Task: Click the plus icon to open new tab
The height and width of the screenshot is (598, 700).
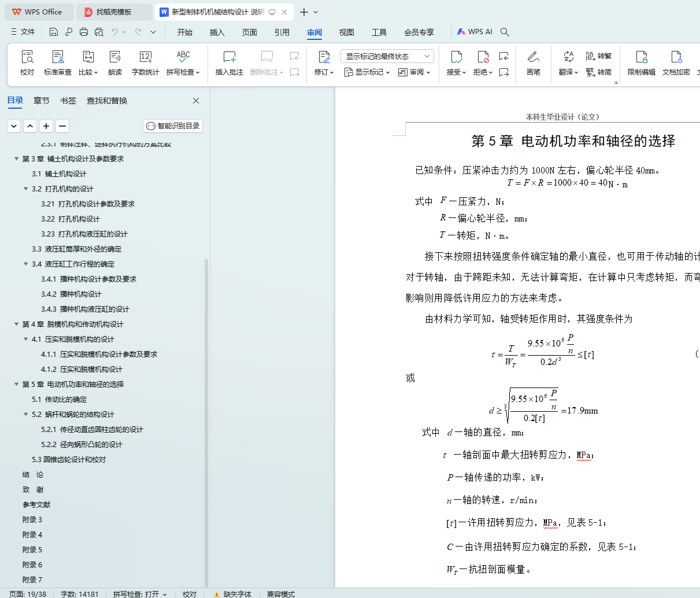Action: point(304,12)
